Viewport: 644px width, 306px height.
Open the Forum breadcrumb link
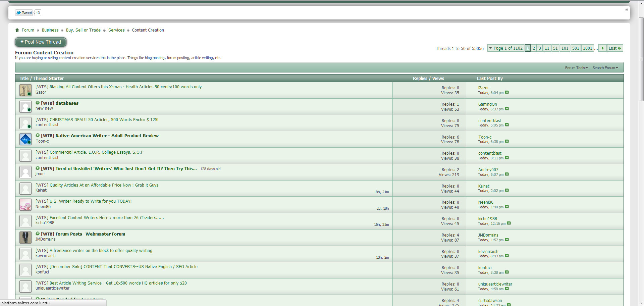28,30
